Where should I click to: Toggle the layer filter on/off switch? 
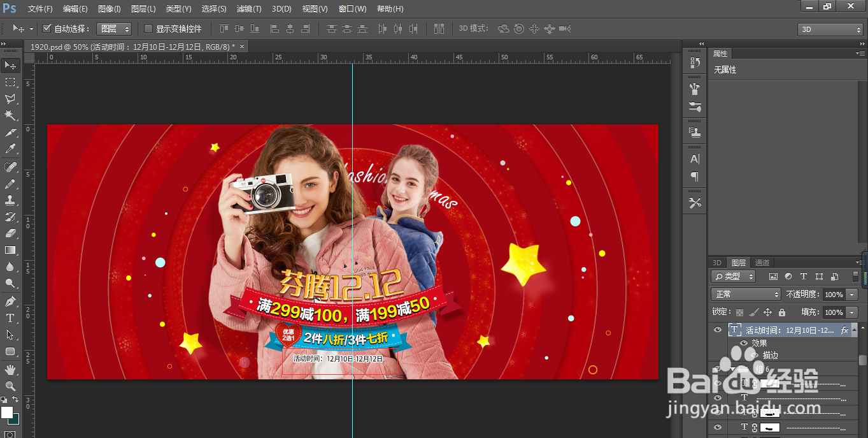coord(855,277)
